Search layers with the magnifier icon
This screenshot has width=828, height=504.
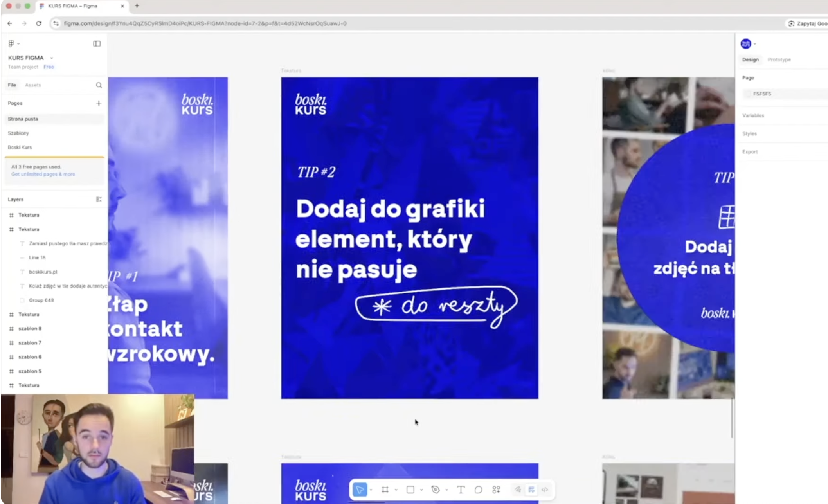99,85
